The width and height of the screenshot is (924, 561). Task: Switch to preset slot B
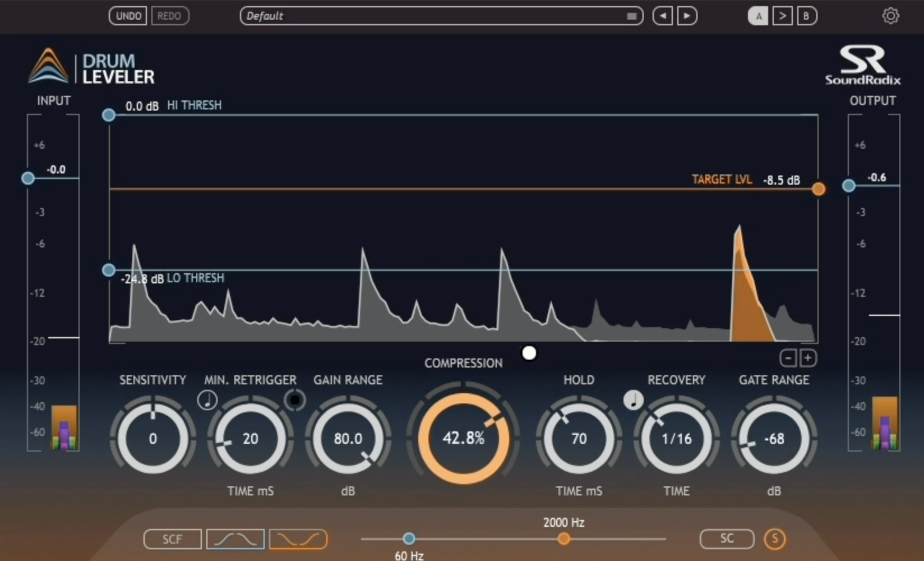[807, 16]
